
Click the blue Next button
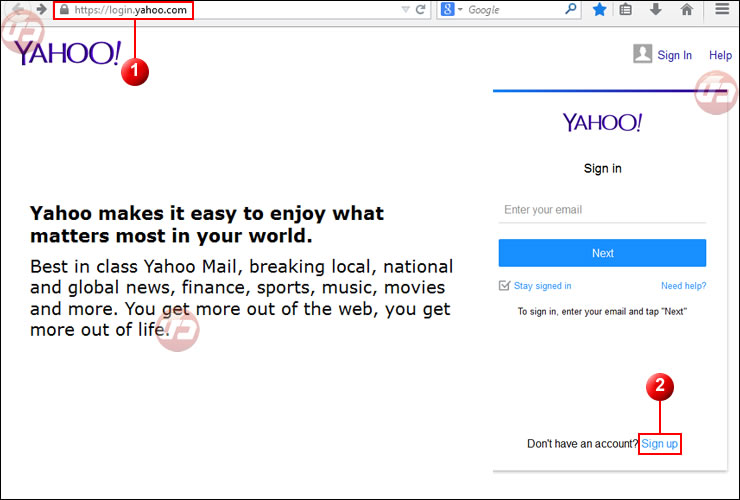pyautogui.click(x=602, y=253)
